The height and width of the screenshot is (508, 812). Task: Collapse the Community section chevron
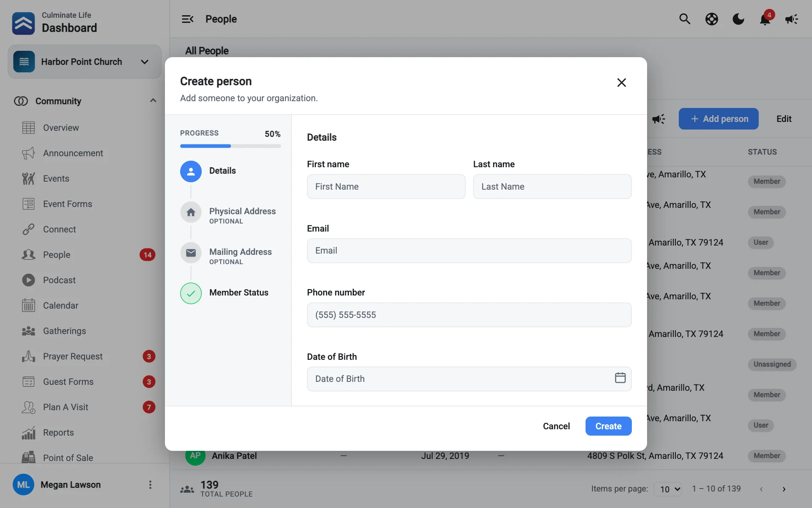tap(153, 101)
